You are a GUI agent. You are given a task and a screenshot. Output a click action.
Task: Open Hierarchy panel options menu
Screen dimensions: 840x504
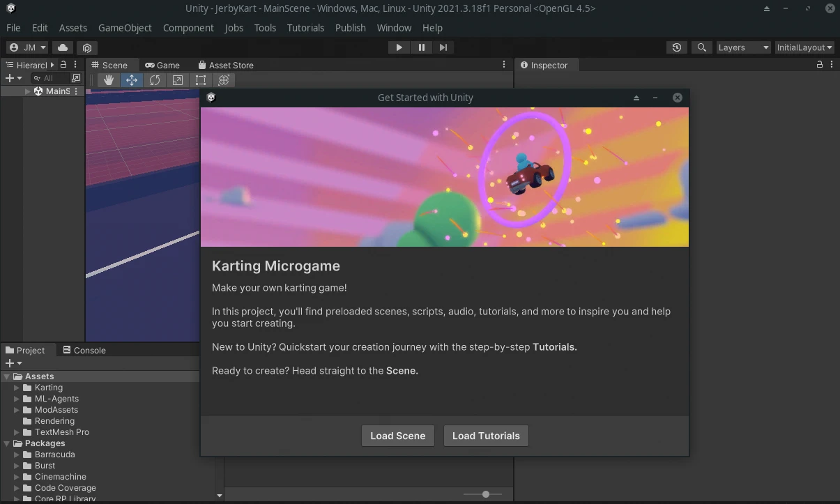tap(76, 64)
